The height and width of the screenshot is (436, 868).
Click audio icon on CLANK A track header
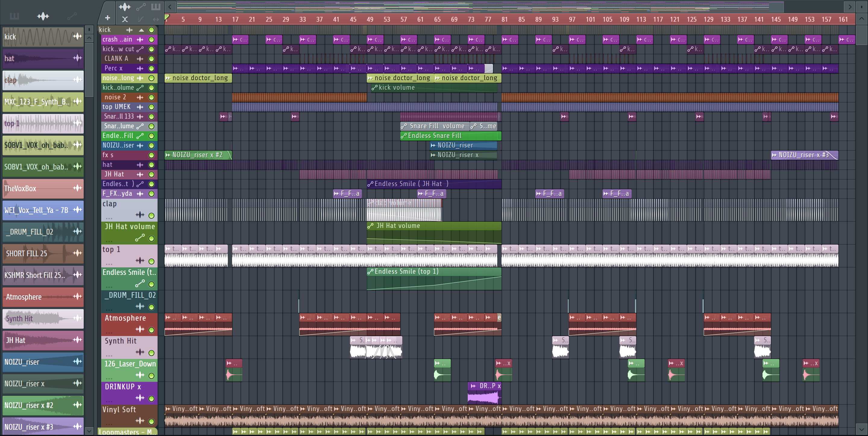140,59
